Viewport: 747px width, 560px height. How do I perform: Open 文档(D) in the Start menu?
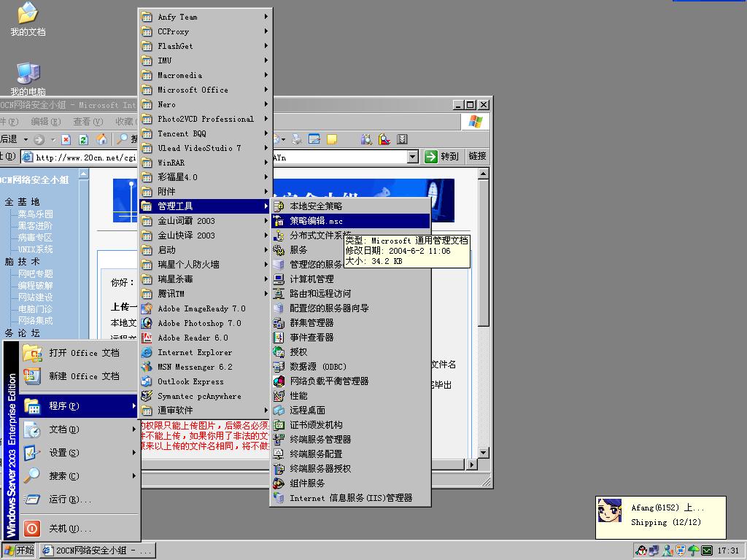coord(80,429)
